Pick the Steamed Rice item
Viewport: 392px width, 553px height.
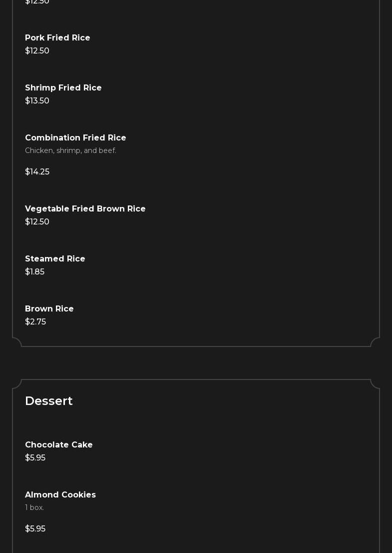coord(55,259)
